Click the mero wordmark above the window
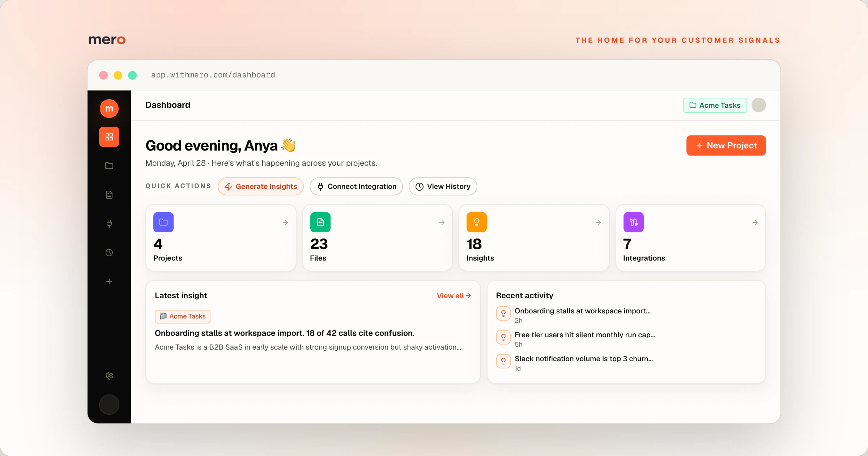Viewport: 868px width, 456px height. click(x=107, y=40)
